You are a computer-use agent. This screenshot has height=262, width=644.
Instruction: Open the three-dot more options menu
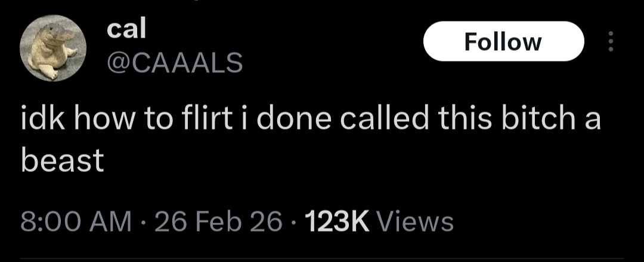coord(609,42)
